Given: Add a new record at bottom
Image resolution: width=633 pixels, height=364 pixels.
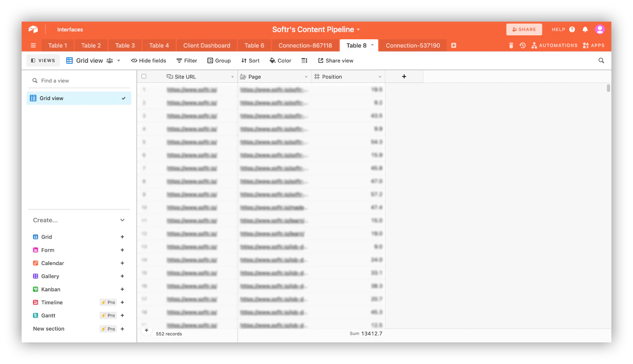Looking at the screenshot, I should coord(147,331).
